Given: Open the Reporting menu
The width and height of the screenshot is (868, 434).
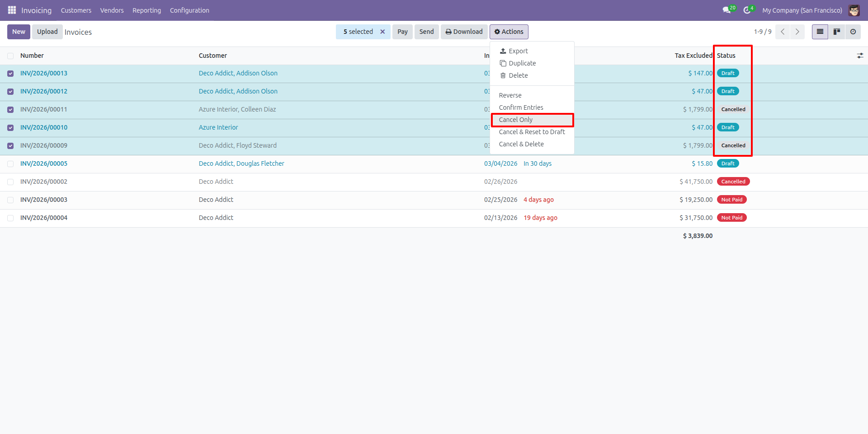Looking at the screenshot, I should point(146,10).
